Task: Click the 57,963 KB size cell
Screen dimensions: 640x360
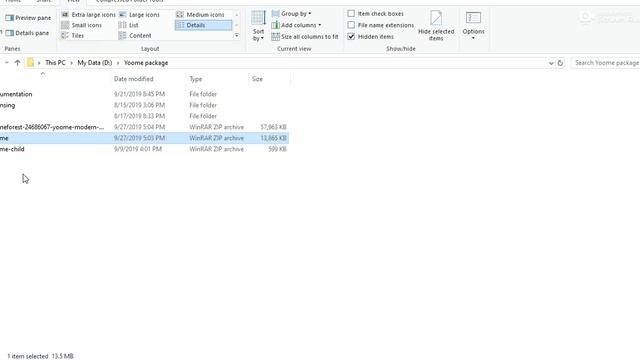Action: (273, 127)
